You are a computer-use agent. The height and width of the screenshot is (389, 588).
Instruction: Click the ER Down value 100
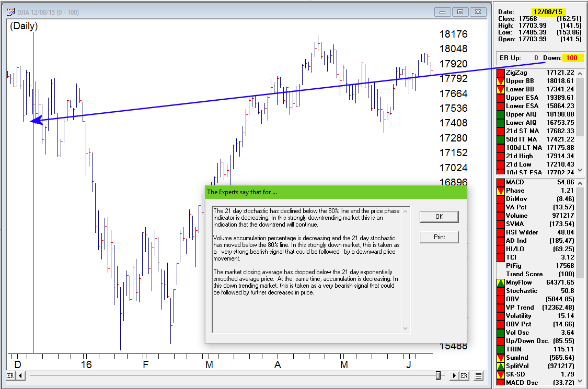pyautogui.click(x=571, y=58)
